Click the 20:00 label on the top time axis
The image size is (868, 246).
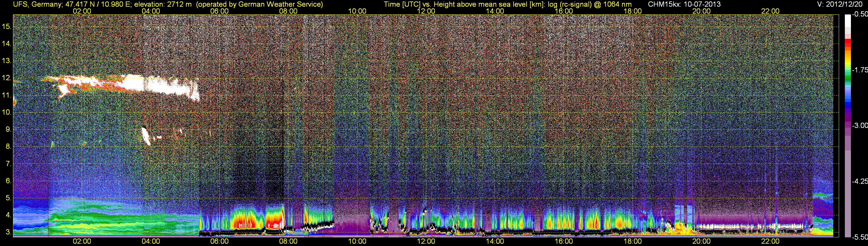click(x=702, y=11)
